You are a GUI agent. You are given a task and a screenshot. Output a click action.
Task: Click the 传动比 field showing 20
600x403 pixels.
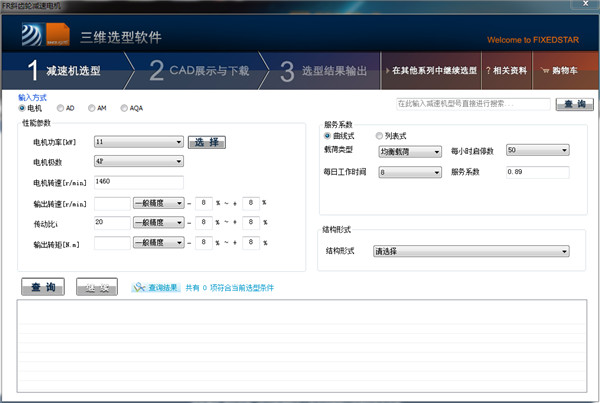(x=112, y=223)
